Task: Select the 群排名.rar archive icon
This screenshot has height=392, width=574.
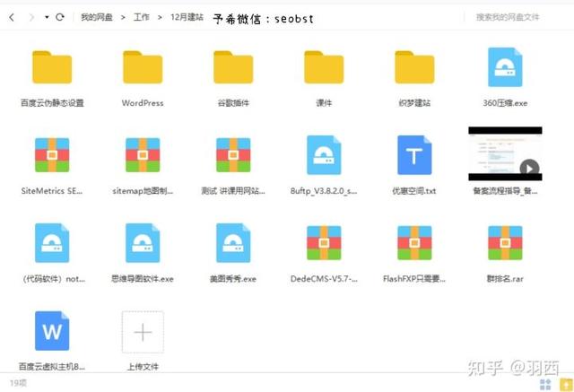Action: click(x=505, y=243)
